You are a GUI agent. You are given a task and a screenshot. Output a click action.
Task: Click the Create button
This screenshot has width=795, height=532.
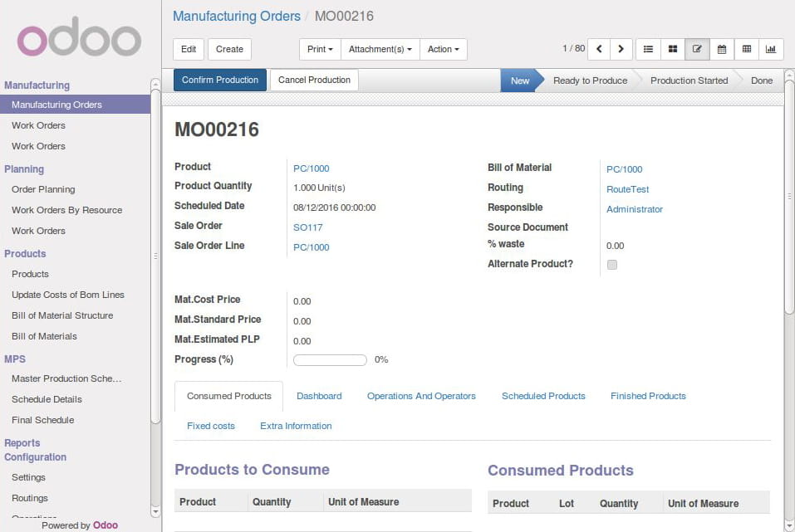click(x=229, y=49)
